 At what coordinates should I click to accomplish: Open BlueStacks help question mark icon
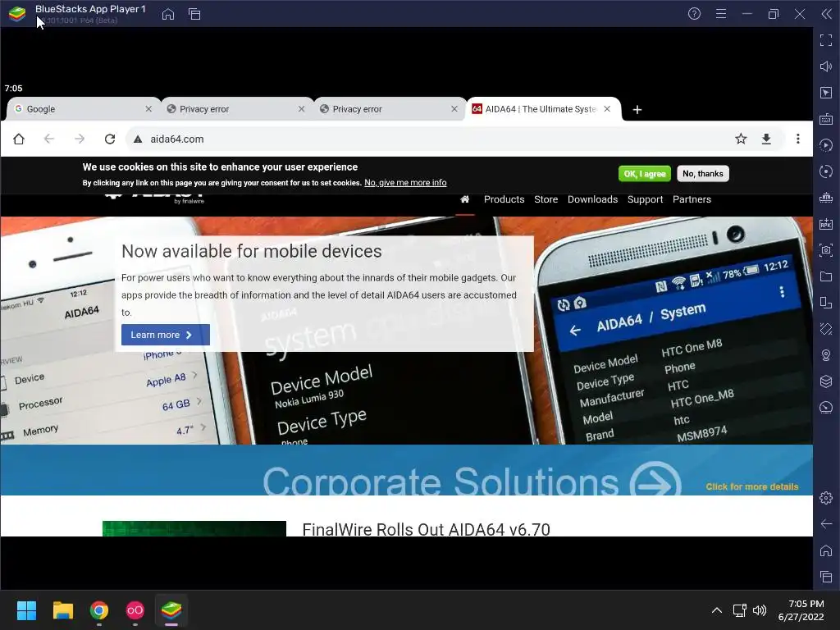(x=694, y=14)
